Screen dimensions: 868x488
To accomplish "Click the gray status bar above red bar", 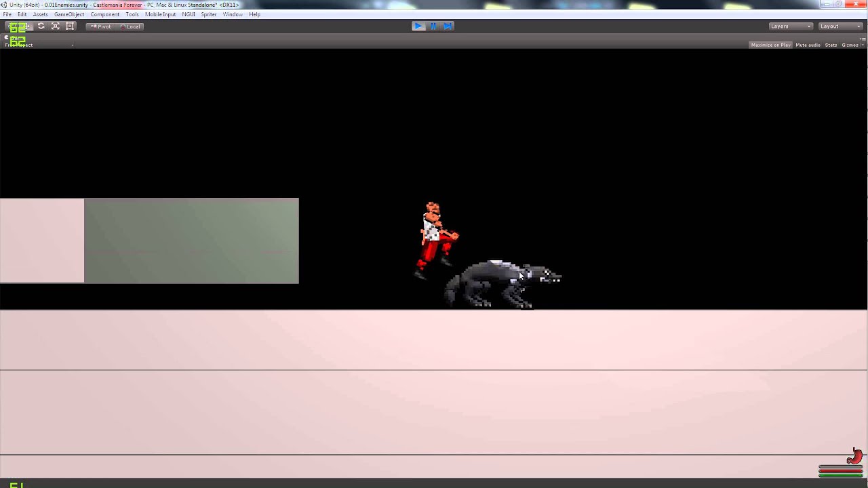I will coord(840,466).
